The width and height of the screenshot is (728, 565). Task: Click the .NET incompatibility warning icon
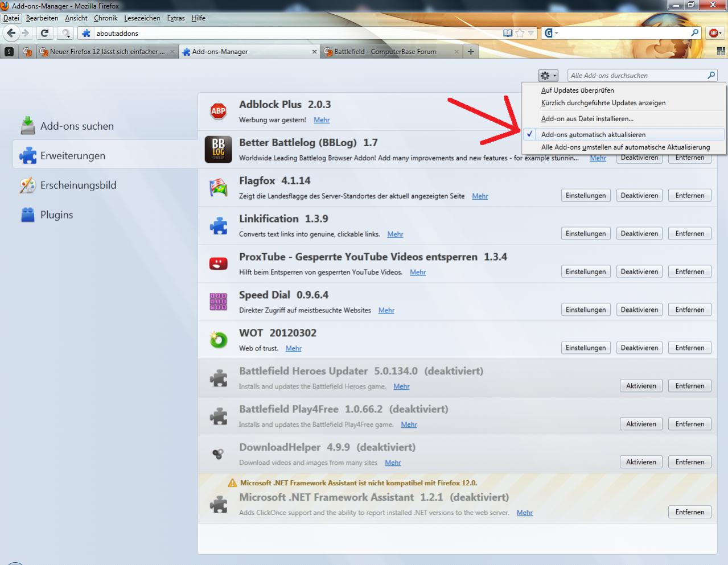pyautogui.click(x=232, y=483)
